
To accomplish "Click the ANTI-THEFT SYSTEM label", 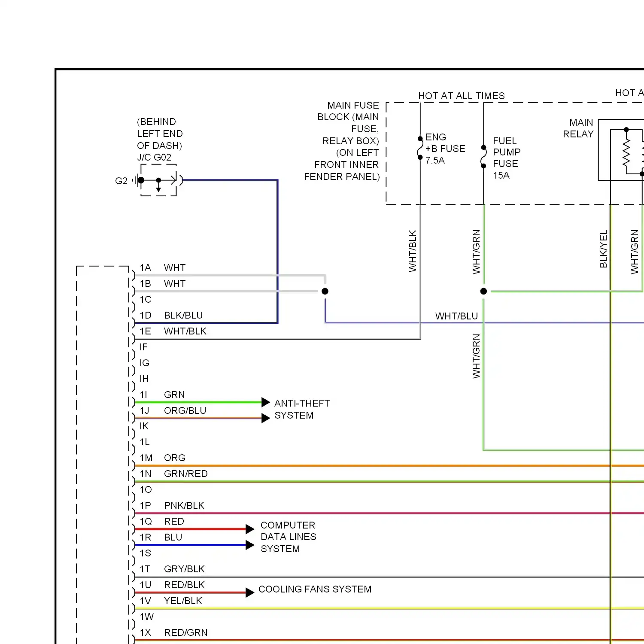I will tap(302, 409).
